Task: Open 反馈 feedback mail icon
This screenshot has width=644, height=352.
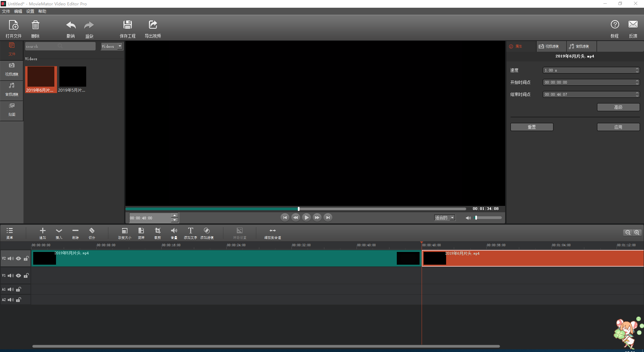Action: (633, 25)
